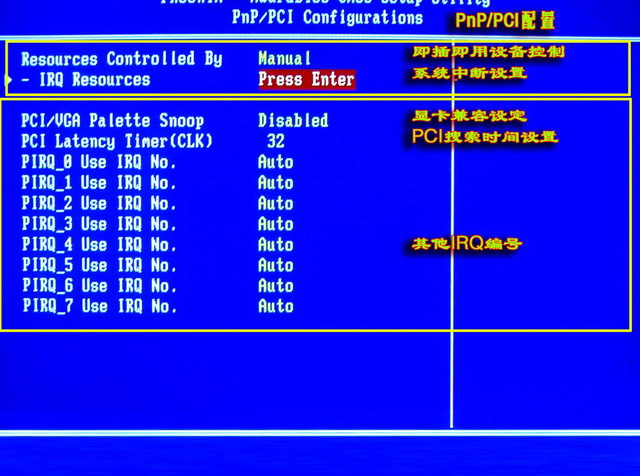The image size is (640, 476).
Task: Click the PIRQ_0 Use IRQ No. label
Action: (x=99, y=162)
